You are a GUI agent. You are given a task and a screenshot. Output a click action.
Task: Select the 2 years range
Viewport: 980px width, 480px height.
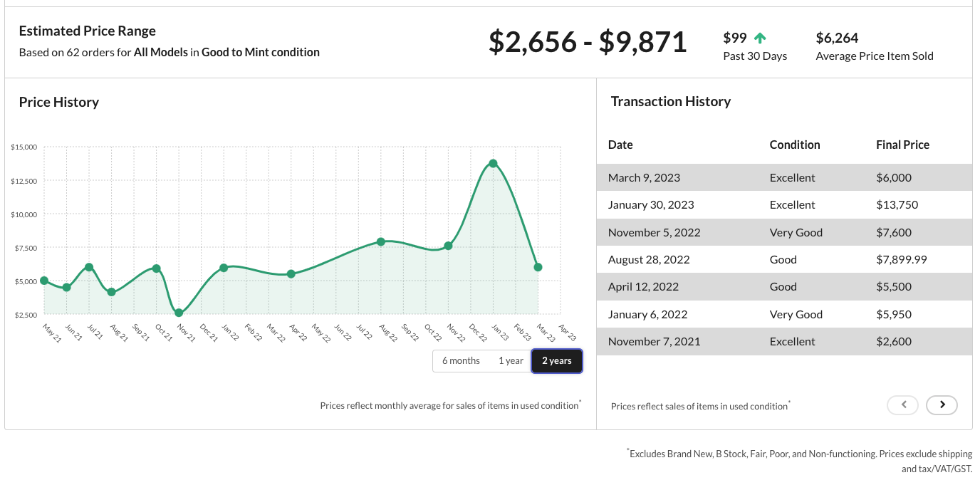coord(557,361)
